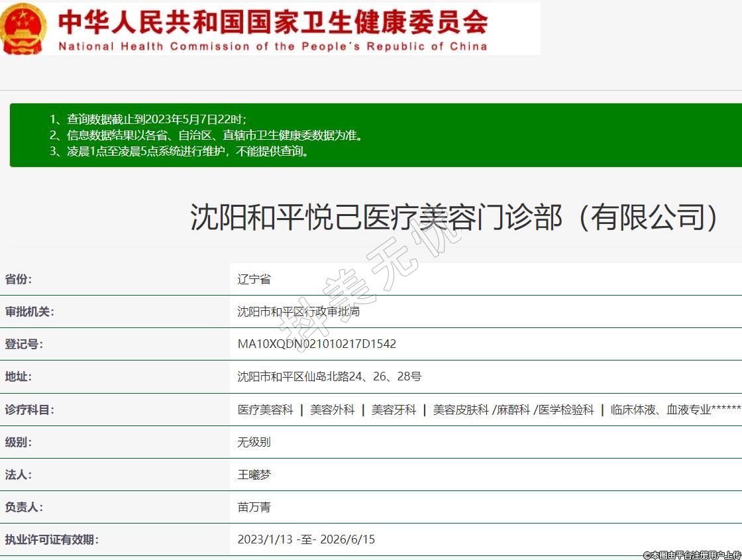
Task: Click the green notice banner
Action: point(374,135)
